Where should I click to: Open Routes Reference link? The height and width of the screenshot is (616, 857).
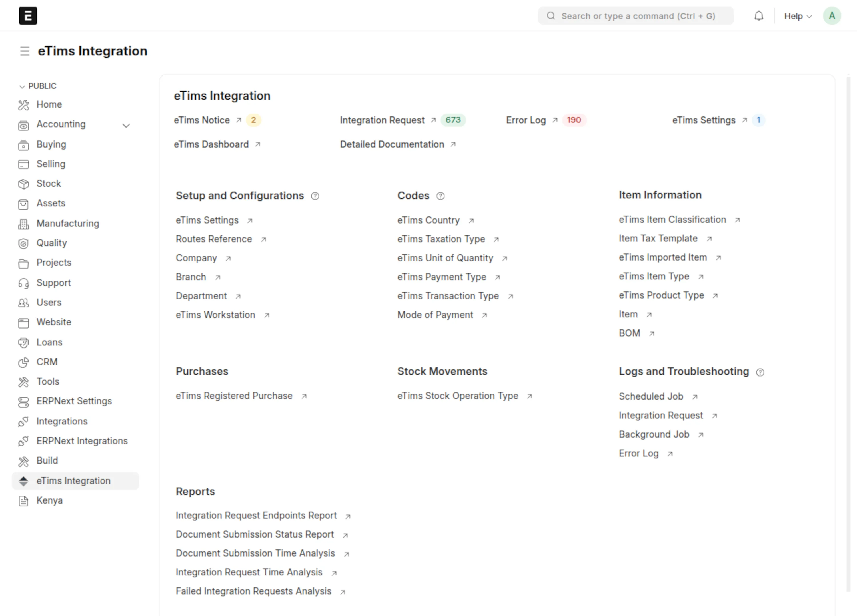(x=214, y=239)
